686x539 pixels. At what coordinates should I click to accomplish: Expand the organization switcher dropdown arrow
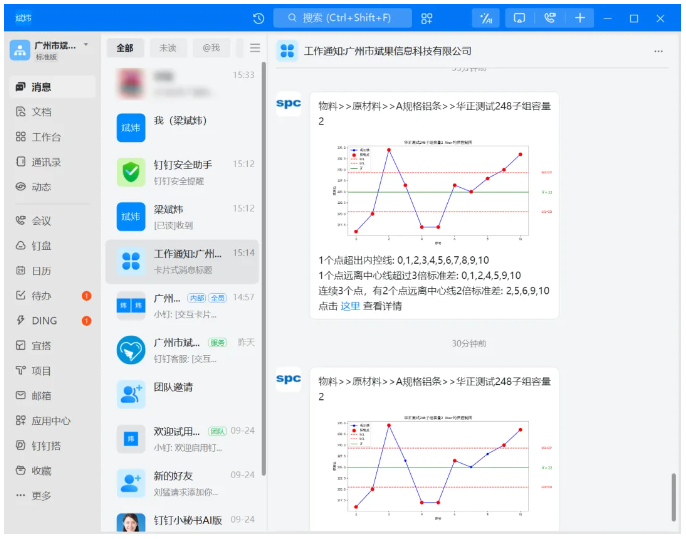click(86, 45)
